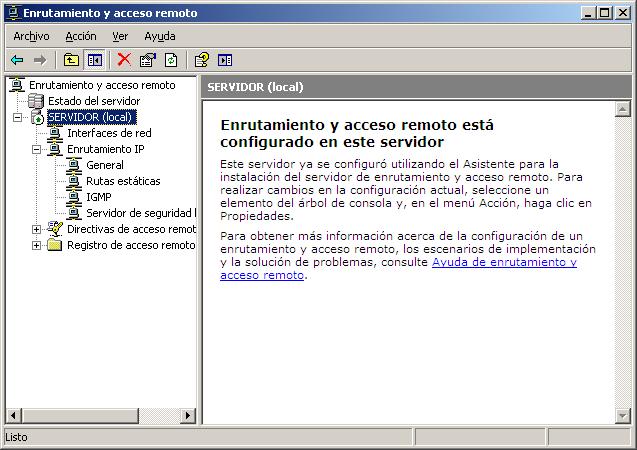Select the Estado del servidor node
This screenshot has height=450, width=637.
[94, 101]
